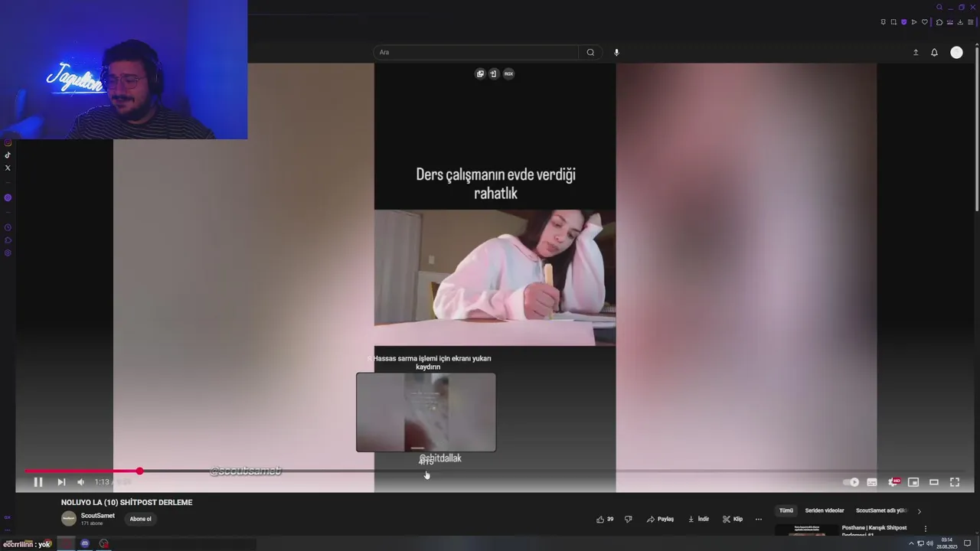Expand more filter chips with arrow

pos(920,510)
